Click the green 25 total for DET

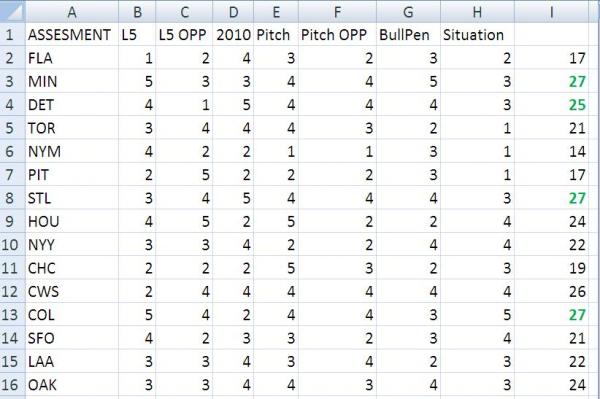click(551, 105)
